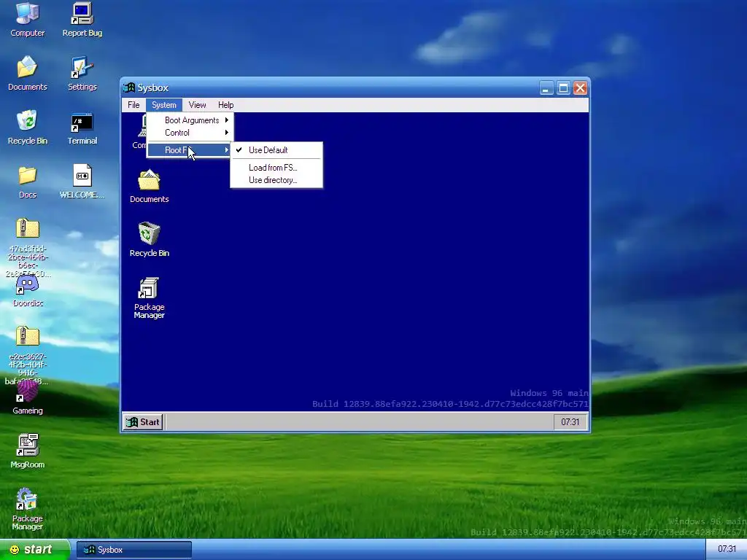
Task: Click the inner Start button inside Sysbox
Action: [144, 422]
